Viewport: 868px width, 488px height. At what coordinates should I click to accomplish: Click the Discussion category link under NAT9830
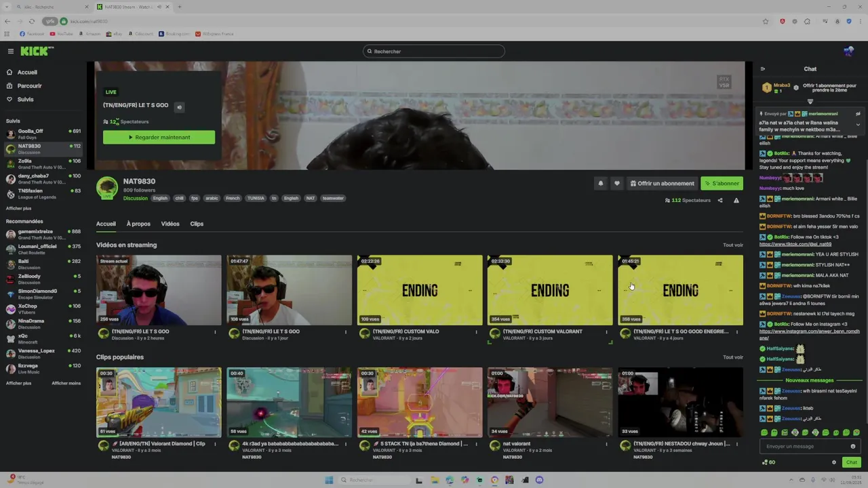coord(135,199)
